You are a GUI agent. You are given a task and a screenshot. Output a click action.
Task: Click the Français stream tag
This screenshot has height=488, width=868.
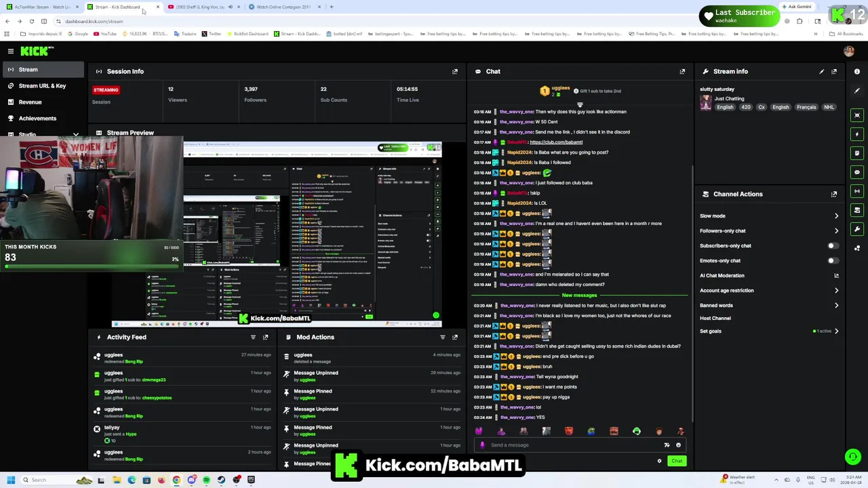coord(806,107)
